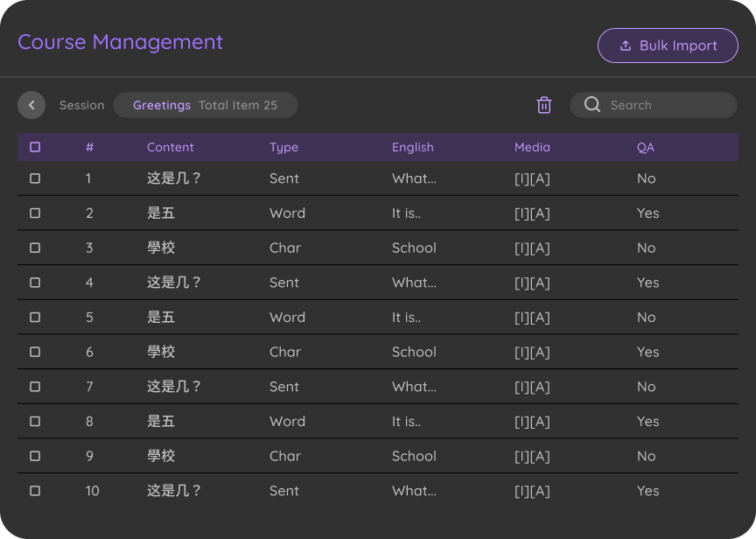
Task: Click the Char type in row 6
Action: [x=285, y=352]
